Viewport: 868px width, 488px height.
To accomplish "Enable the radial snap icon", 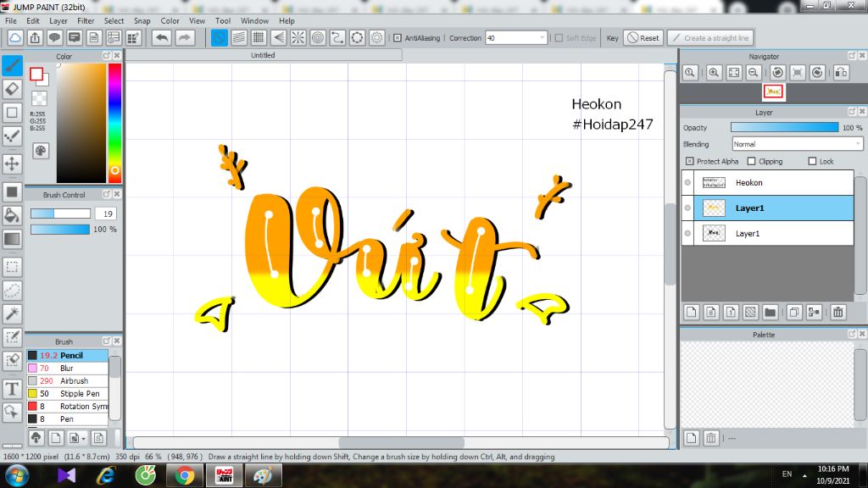I will [x=298, y=37].
